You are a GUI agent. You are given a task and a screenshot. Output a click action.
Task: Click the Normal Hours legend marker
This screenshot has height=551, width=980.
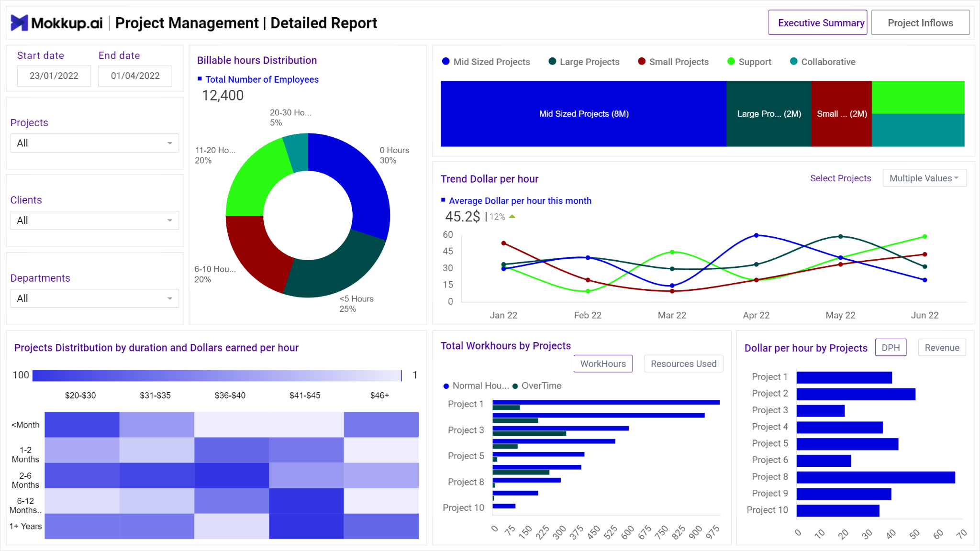(x=446, y=386)
